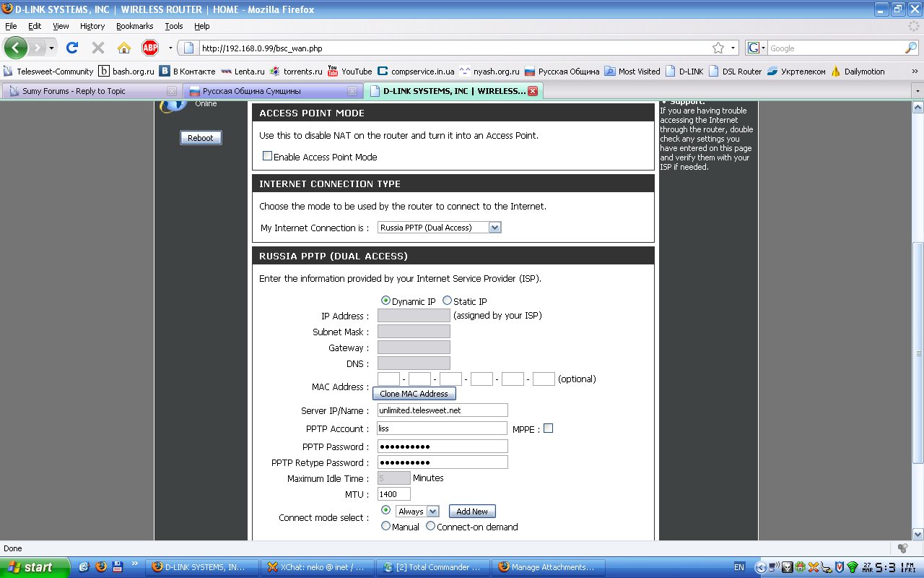Select the Static IP radio button

point(448,301)
